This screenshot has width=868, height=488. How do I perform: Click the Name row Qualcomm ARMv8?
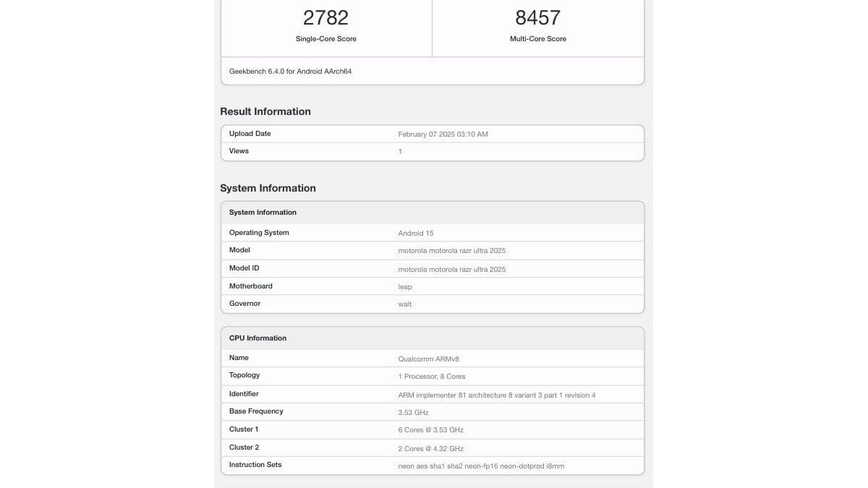pos(432,358)
